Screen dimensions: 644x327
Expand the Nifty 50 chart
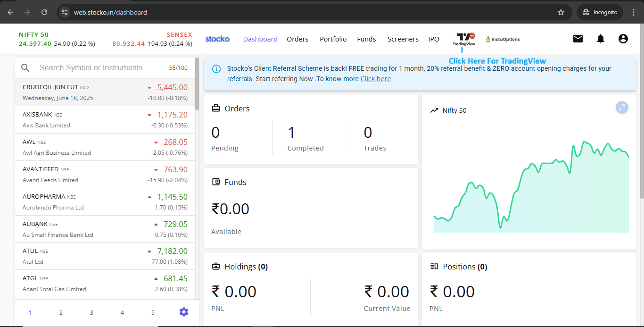(622, 108)
